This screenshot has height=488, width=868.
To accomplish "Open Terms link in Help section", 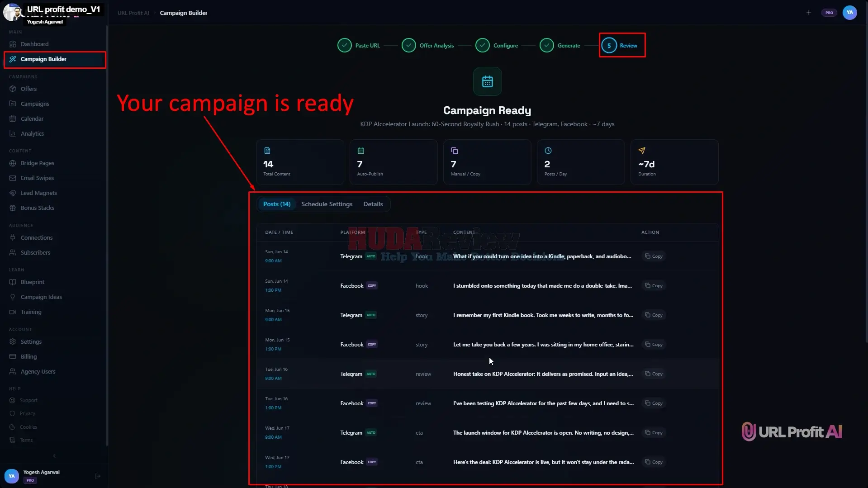I will pyautogui.click(x=26, y=440).
